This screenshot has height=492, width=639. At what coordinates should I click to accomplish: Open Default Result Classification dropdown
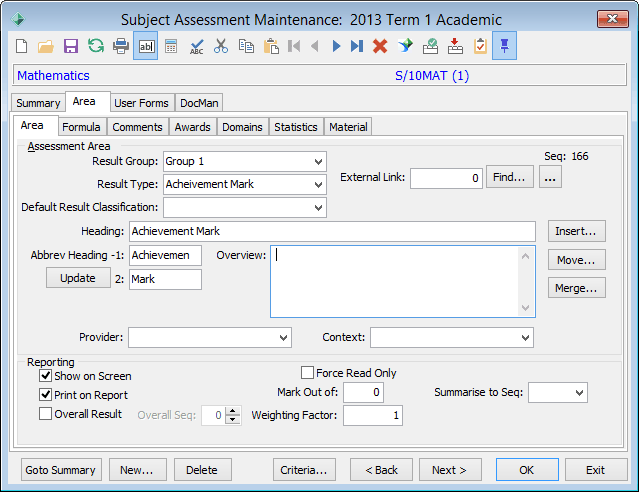click(x=318, y=208)
